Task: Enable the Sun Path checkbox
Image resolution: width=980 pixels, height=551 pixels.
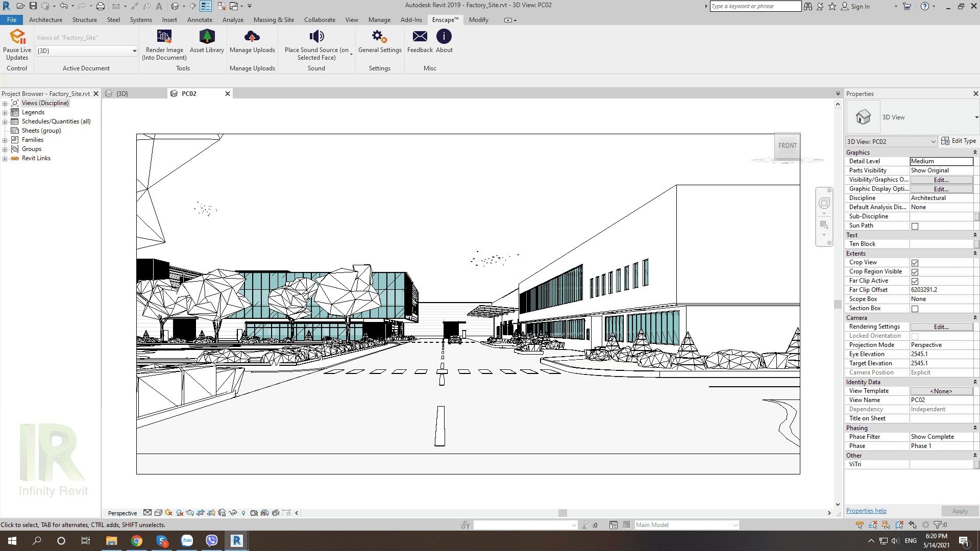Action: click(915, 226)
